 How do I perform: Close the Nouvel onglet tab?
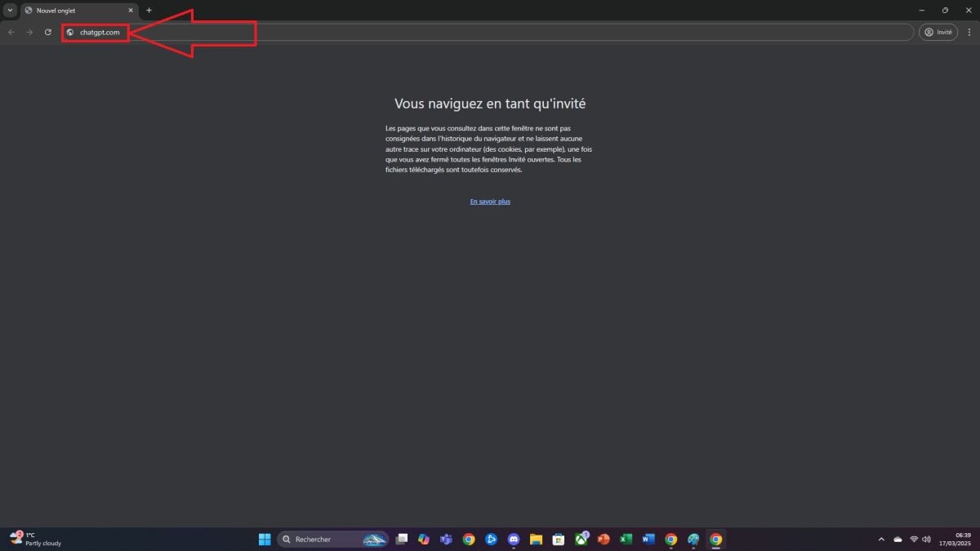click(x=131, y=11)
